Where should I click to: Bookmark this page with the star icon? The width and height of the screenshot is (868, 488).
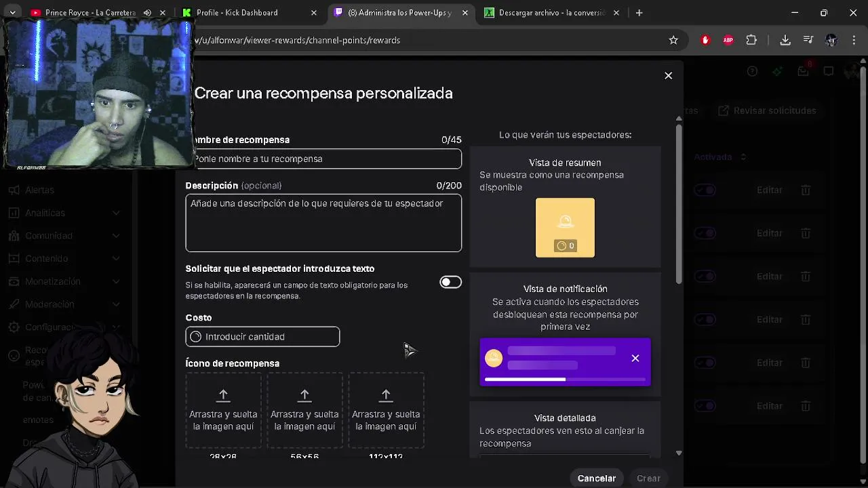(673, 40)
